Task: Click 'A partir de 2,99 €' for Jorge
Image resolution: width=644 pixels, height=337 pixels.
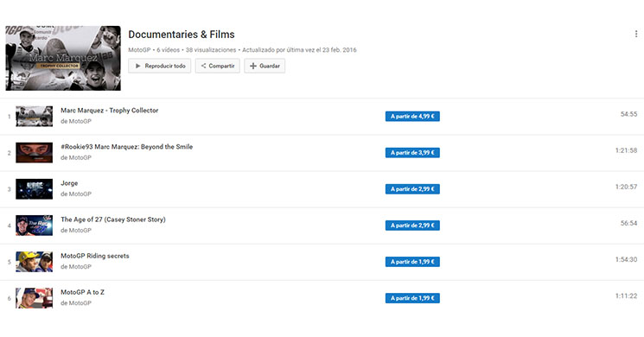Action: pos(412,189)
